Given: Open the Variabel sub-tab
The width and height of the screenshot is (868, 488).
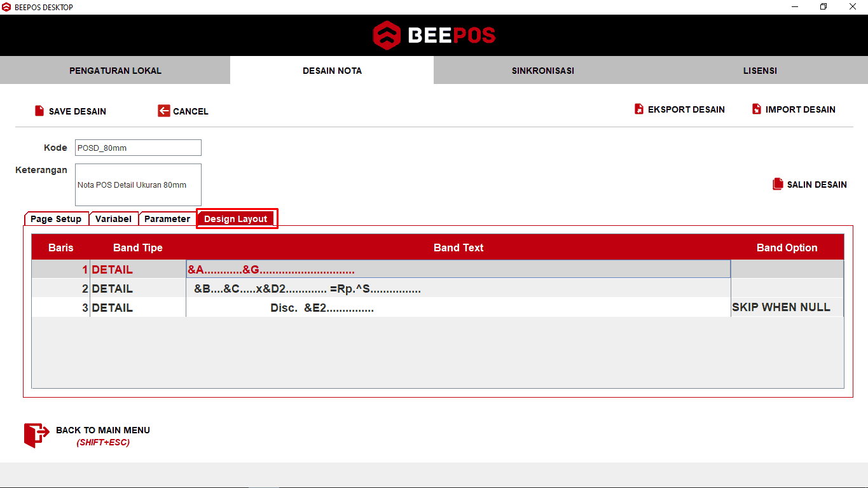Looking at the screenshot, I should (113, 219).
